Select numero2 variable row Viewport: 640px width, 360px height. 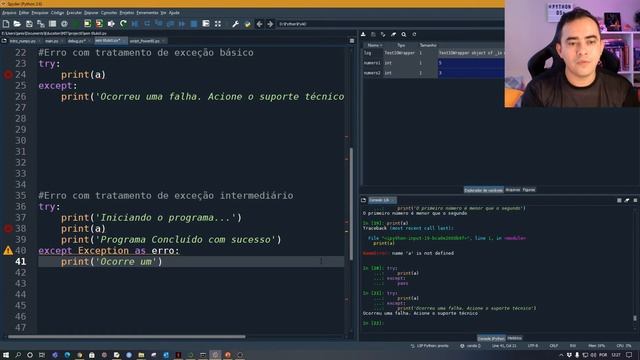(x=433, y=73)
